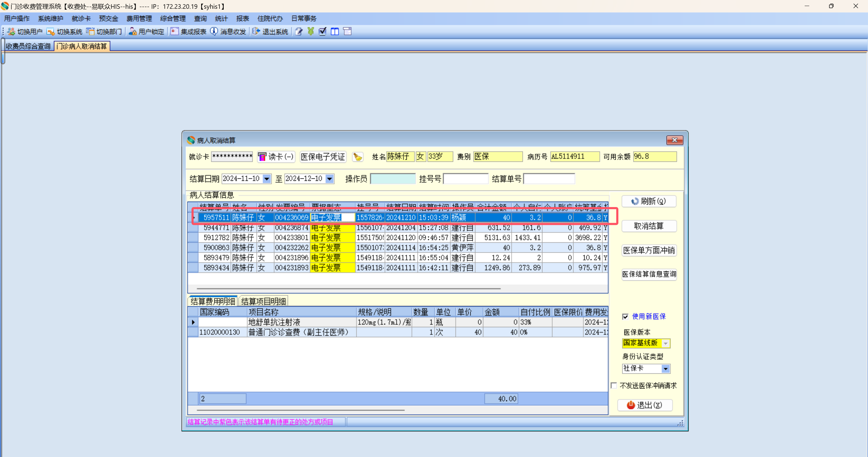This screenshot has height=457, width=868.
Task: Open the 身份认证类型 社保卡 dropdown
Action: [665, 369]
